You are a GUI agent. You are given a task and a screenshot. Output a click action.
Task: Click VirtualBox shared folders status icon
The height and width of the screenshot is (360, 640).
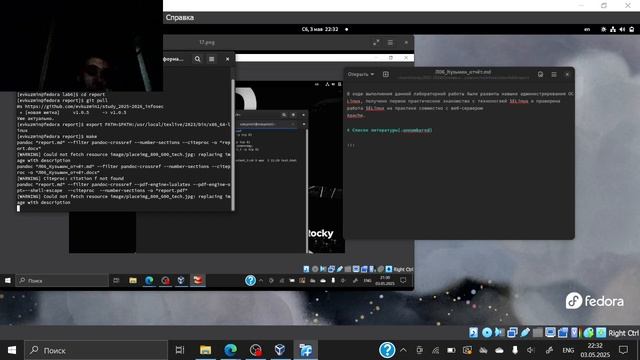538,333
